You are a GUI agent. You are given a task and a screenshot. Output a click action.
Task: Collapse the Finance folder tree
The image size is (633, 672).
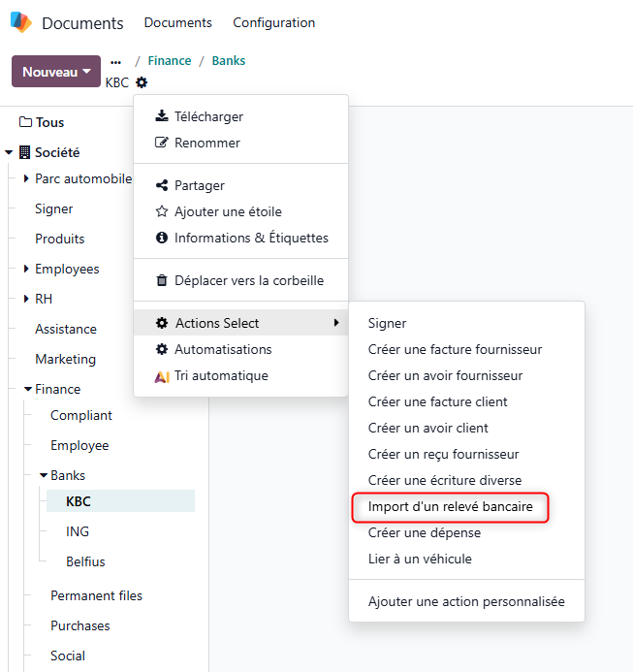tap(28, 389)
